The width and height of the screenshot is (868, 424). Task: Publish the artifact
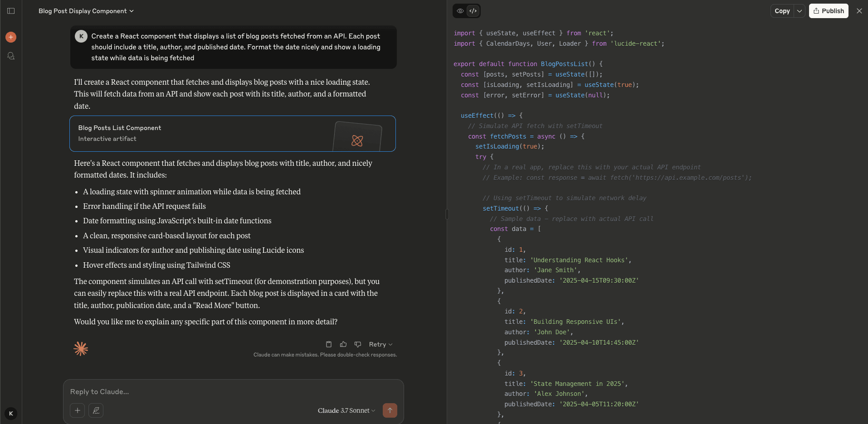coord(829,11)
